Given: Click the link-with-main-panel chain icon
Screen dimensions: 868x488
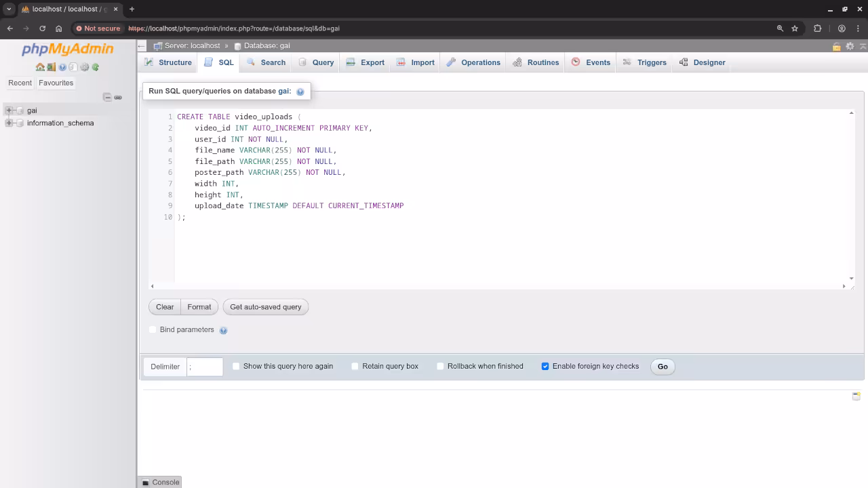Looking at the screenshot, I should click(x=118, y=98).
